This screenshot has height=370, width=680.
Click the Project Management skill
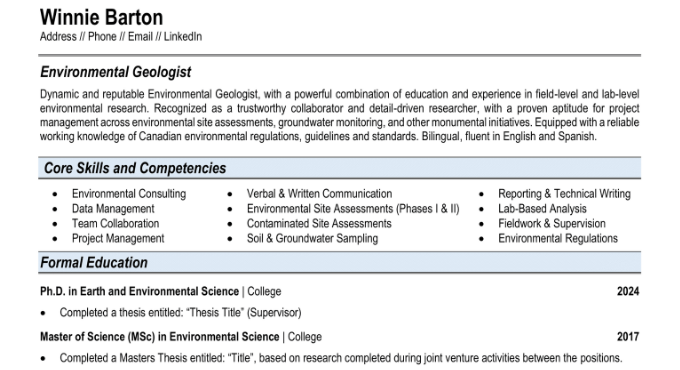tap(118, 239)
